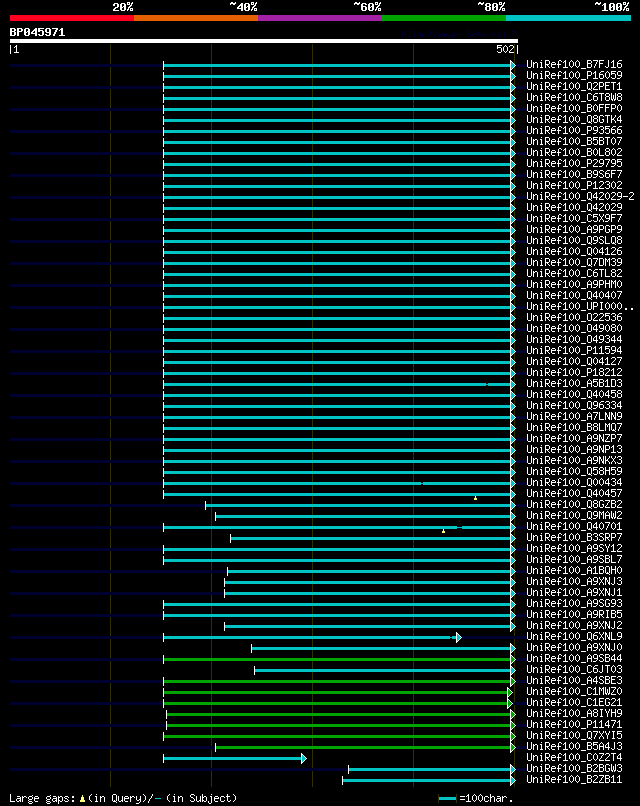Select the UniRef100_B2BGW3 label
The height and width of the screenshot is (806, 640).
pos(574,768)
